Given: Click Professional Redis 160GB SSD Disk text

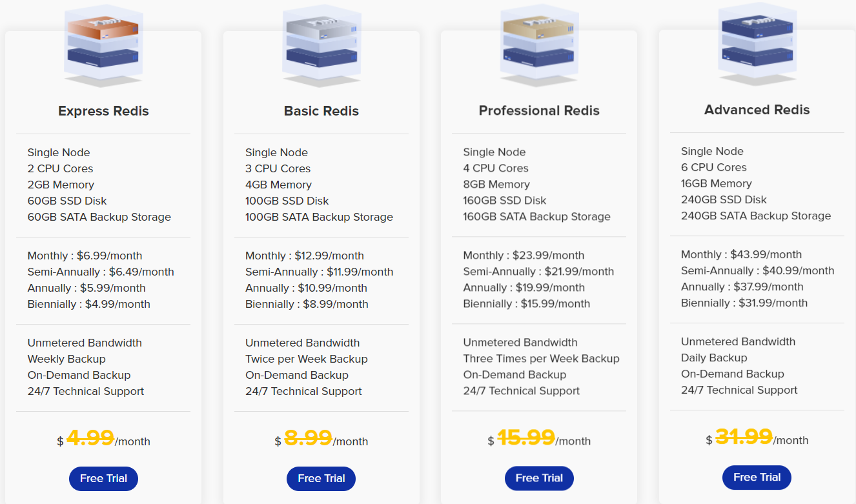Looking at the screenshot, I should point(505,200).
